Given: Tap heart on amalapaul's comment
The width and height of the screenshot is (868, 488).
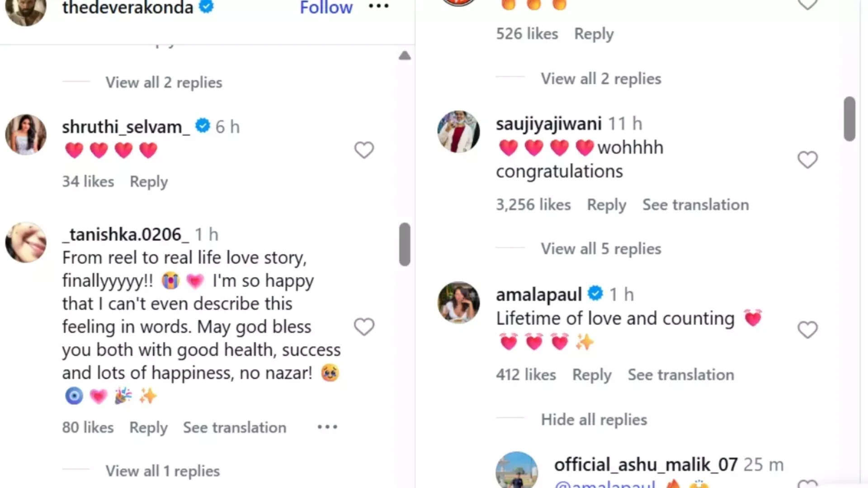Looking at the screenshot, I should pyautogui.click(x=807, y=330).
